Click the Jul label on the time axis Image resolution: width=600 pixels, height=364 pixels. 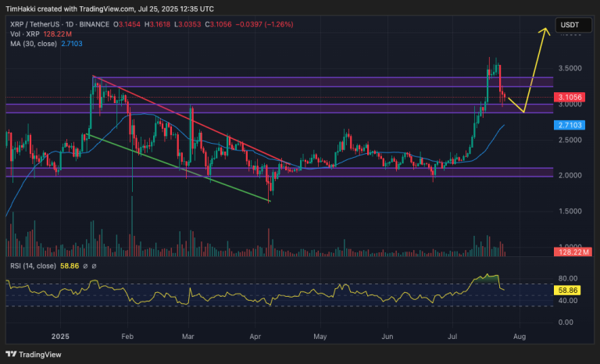click(x=452, y=337)
